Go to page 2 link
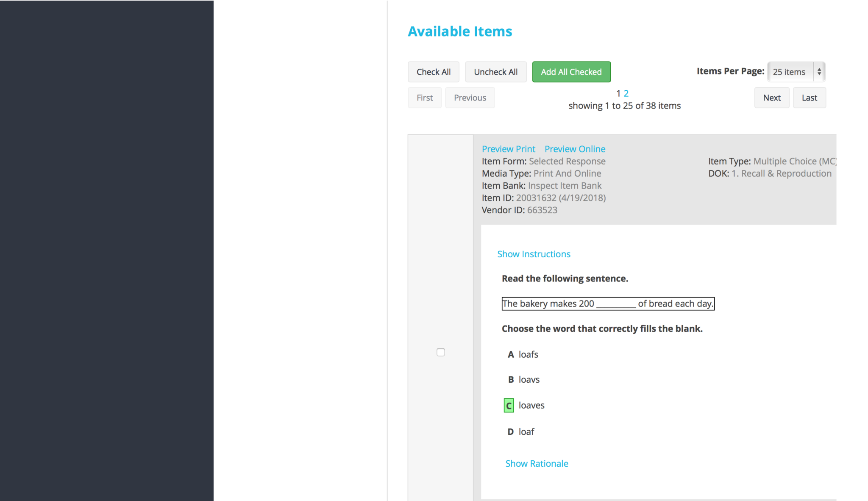The image size is (868, 501). coord(626,93)
